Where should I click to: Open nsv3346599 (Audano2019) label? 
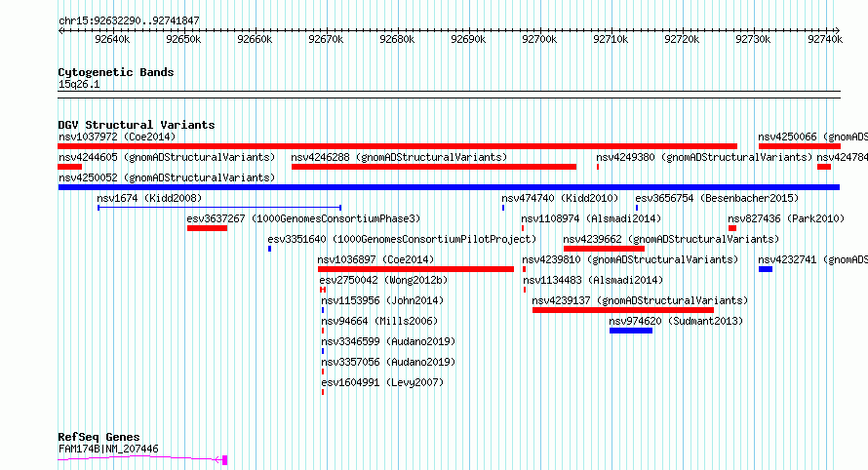point(388,341)
